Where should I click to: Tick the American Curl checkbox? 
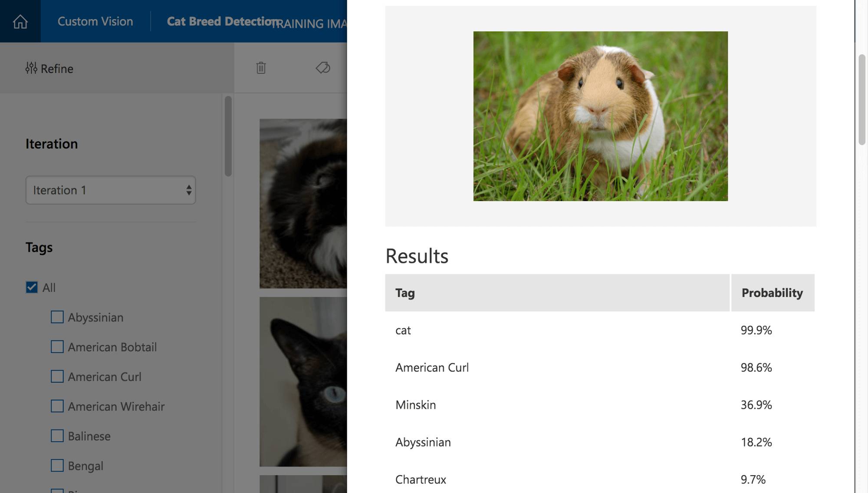pyautogui.click(x=57, y=377)
